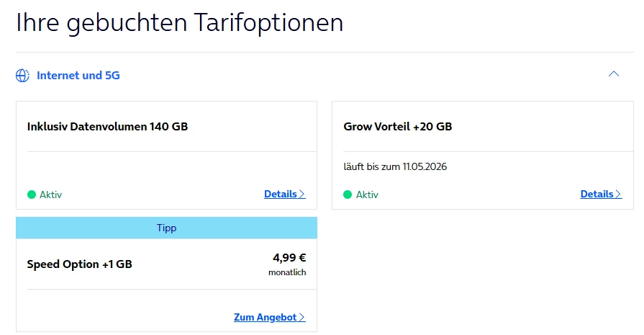Click the globe icon beside Internet und 5G

click(x=23, y=75)
